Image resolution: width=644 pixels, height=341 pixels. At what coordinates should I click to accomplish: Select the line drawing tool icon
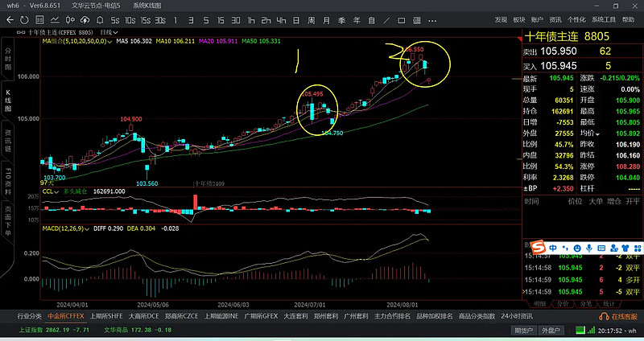point(386,20)
